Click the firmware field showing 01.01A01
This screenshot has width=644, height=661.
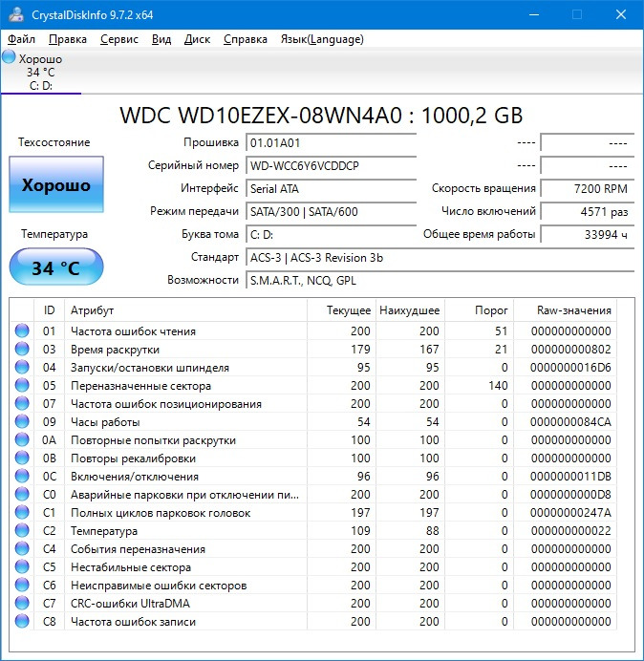pyautogui.click(x=331, y=142)
